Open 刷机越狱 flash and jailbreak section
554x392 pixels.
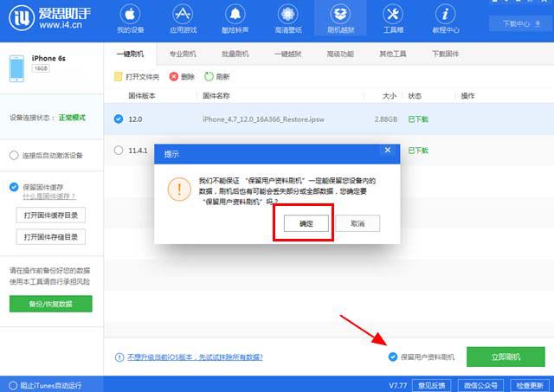pyautogui.click(x=340, y=19)
